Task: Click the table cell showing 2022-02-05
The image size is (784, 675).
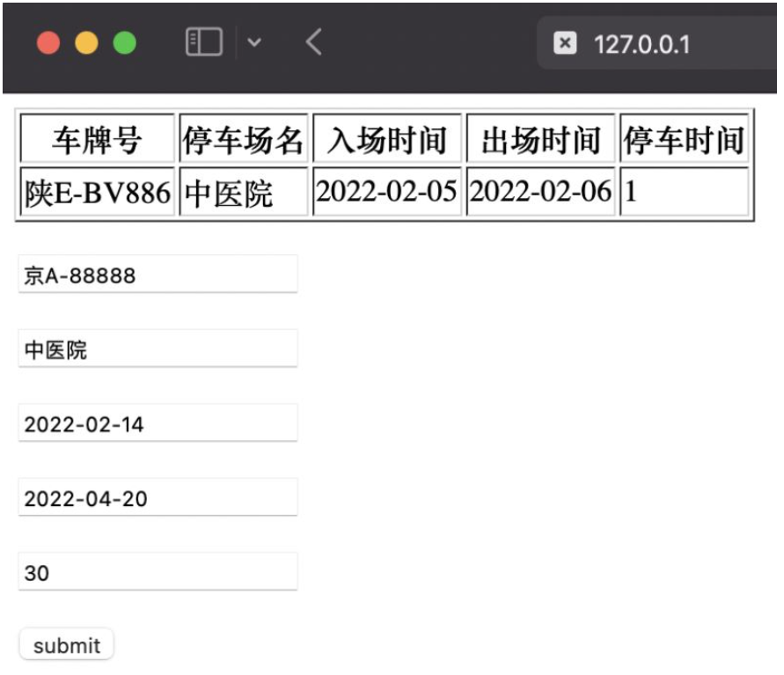Action: [387, 190]
